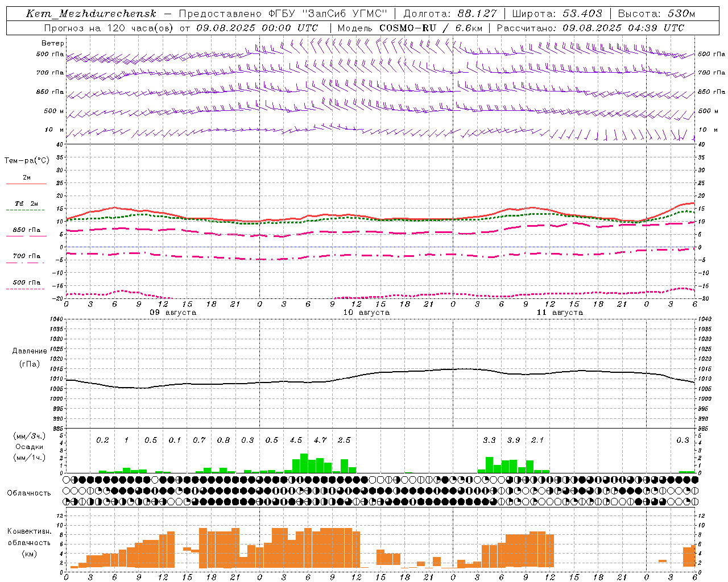The width and height of the screenshot is (728, 582).
Task: Click the longitude value "Долгота: 88.127"
Action: (450, 14)
